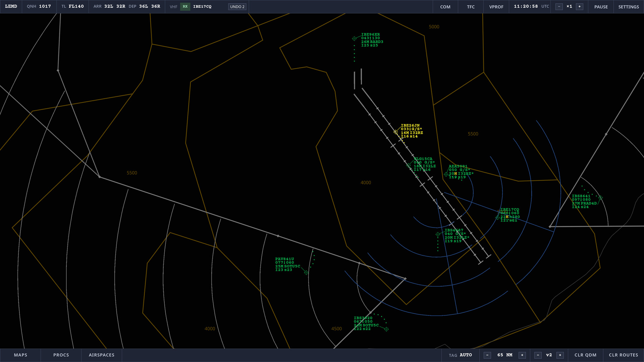Click departure runway 36R
Image resolution: width=644 pixels, height=362 pixels.
156,6
